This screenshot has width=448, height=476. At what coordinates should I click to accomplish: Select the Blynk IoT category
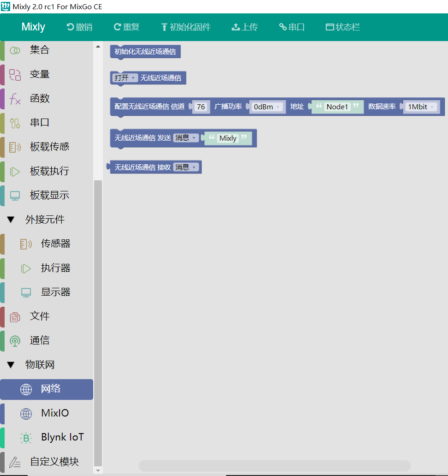click(x=47, y=438)
